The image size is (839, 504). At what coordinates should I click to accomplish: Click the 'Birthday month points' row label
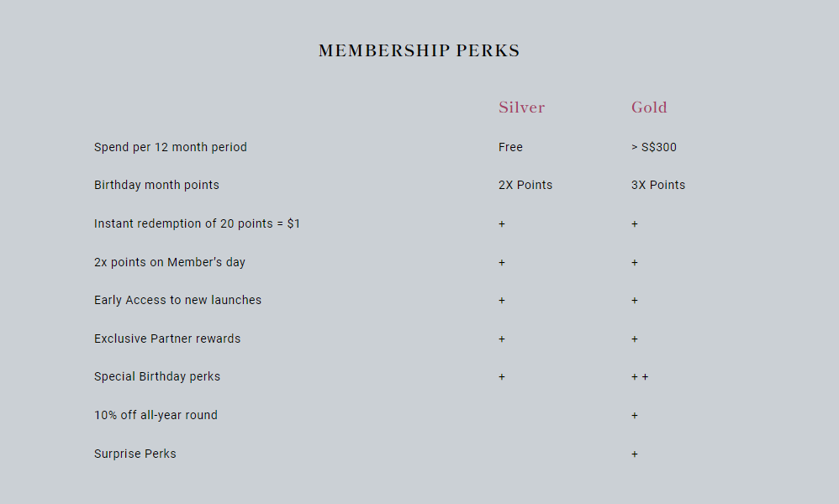coord(156,185)
